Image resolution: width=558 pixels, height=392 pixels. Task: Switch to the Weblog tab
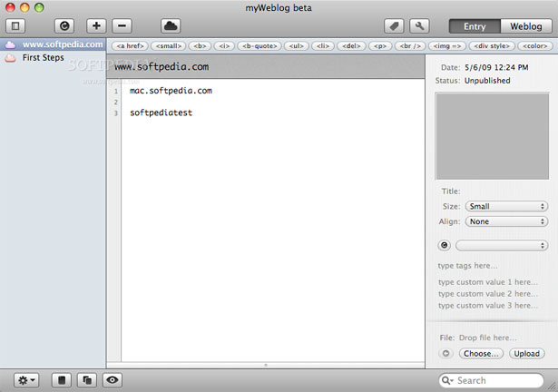coord(526,26)
